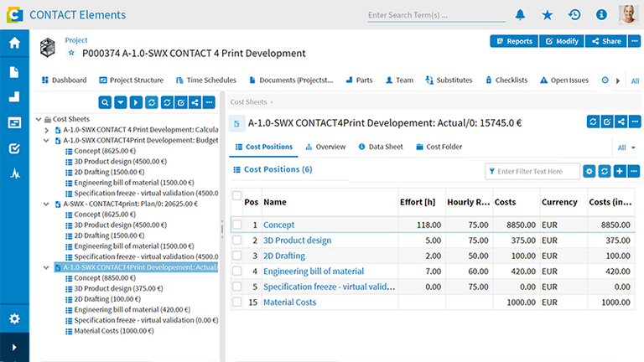Screen dimensions: 644x362
Task: Open the Activity pulse icon in left sidebar
Action: pos(15,174)
